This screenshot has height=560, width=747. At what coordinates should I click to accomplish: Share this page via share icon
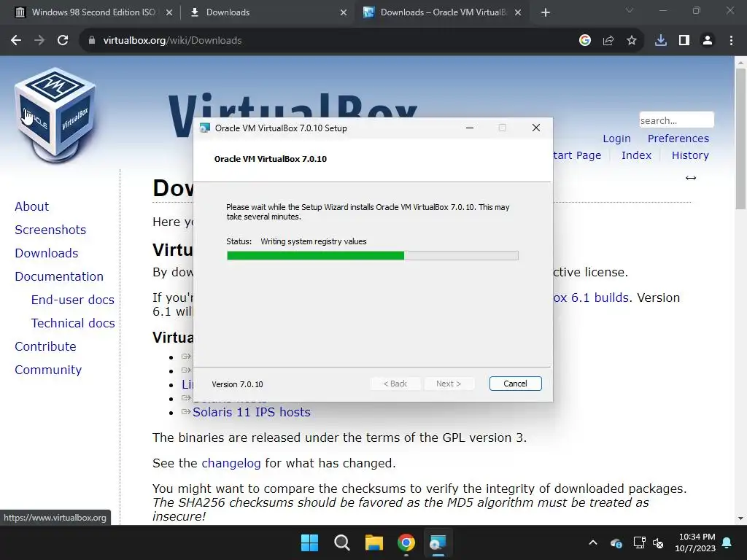pyautogui.click(x=608, y=41)
